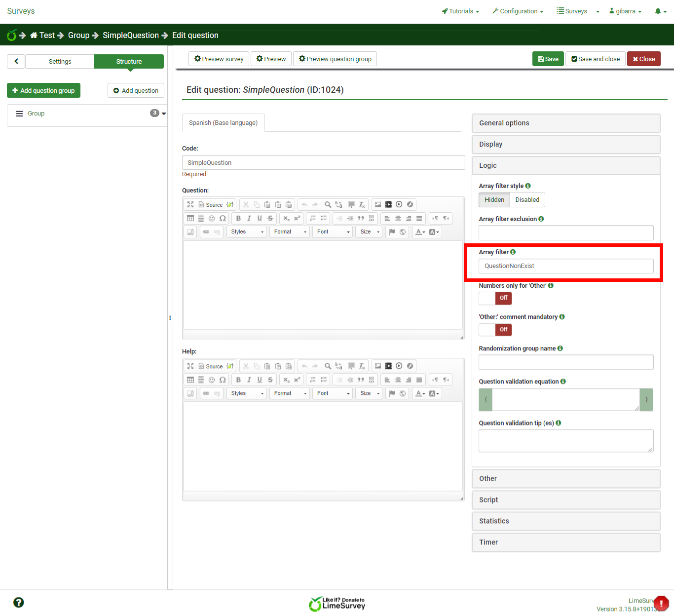Screen dimensions: 674x616
Task: Open Styles dropdown in Question editor
Action: (x=247, y=231)
